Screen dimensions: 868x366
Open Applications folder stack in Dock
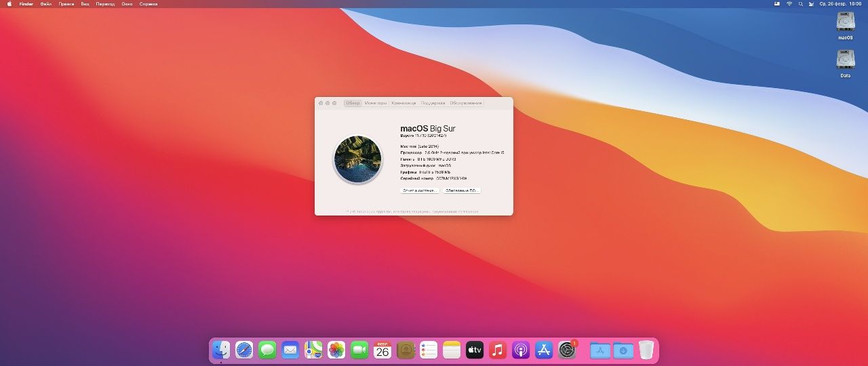click(x=600, y=350)
